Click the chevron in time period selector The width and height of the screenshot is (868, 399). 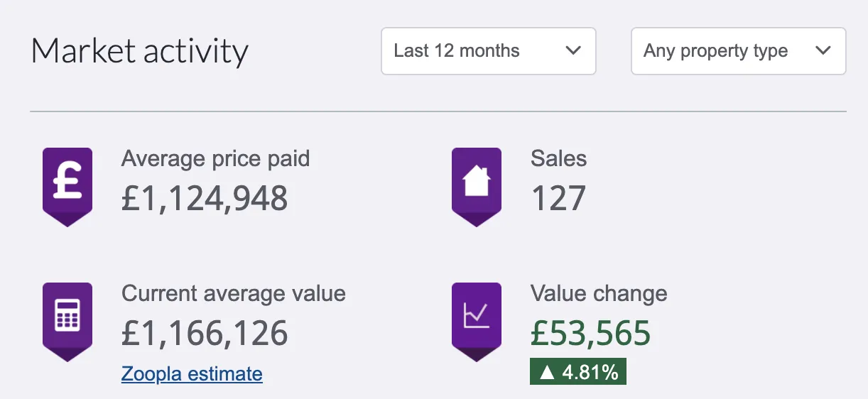coord(573,51)
